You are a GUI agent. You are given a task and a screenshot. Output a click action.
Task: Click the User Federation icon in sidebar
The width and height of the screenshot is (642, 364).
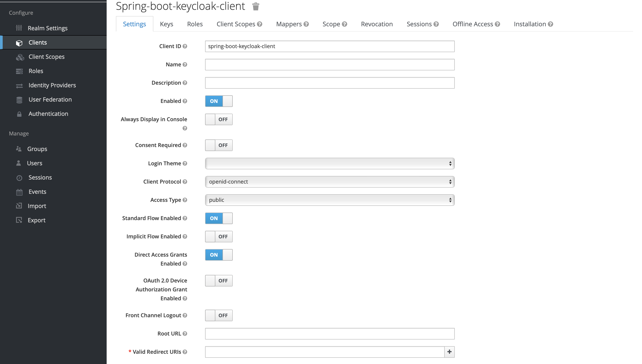coord(19,99)
